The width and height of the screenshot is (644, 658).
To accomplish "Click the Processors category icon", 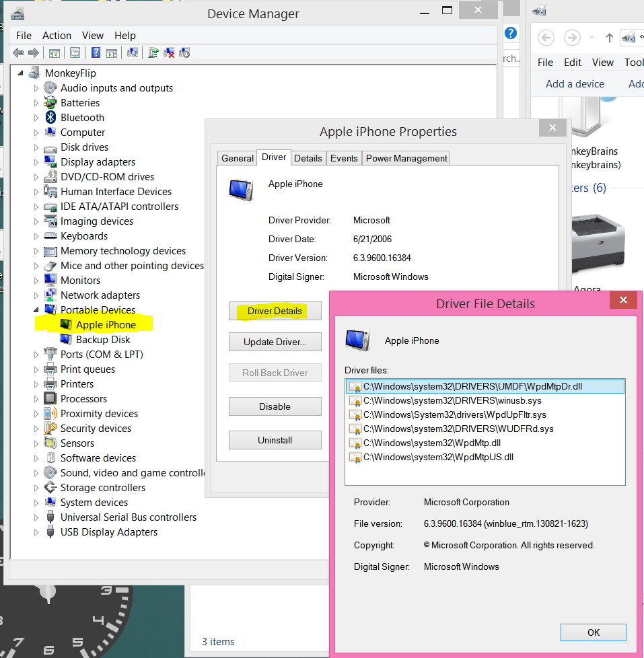I will coord(50,398).
